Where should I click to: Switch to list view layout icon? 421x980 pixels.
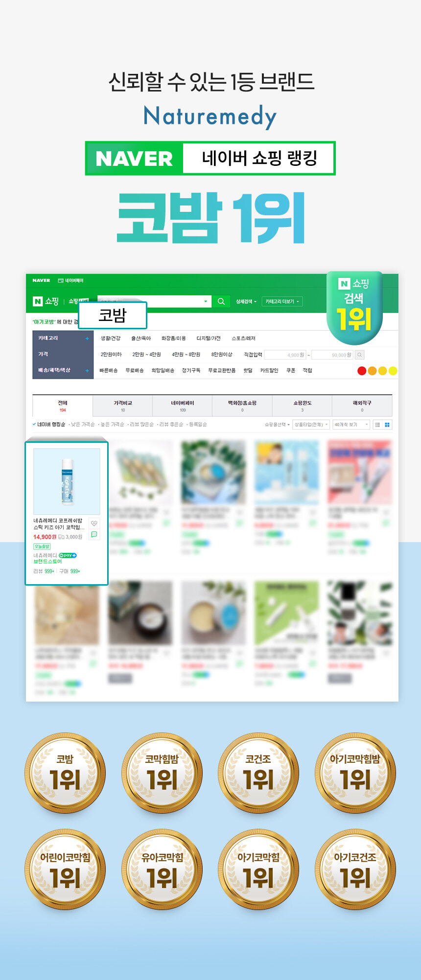377,425
